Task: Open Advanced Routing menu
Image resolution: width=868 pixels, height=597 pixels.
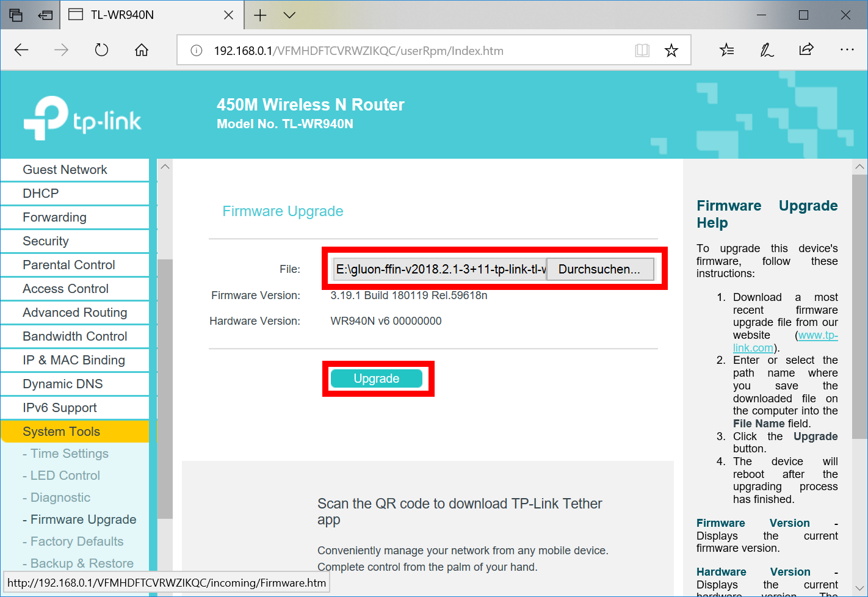Action: click(x=75, y=313)
